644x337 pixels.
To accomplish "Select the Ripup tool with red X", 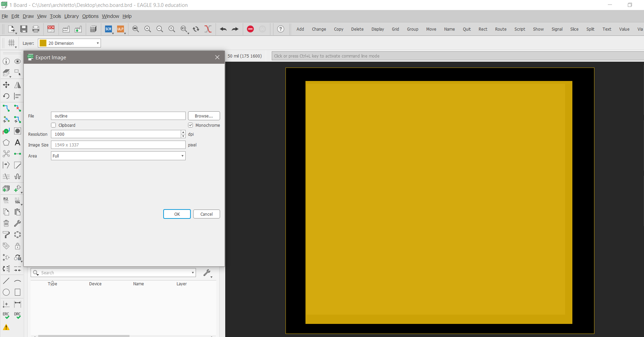I will tap(18, 108).
